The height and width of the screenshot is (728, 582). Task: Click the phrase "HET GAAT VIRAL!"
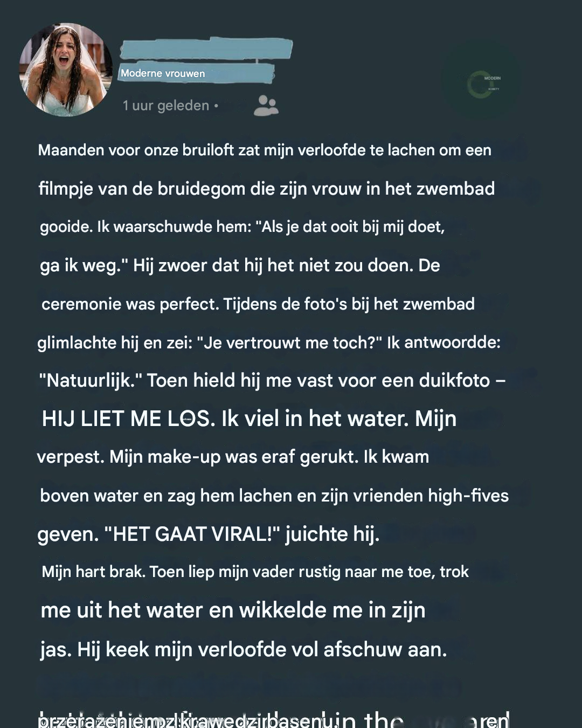click(x=191, y=534)
